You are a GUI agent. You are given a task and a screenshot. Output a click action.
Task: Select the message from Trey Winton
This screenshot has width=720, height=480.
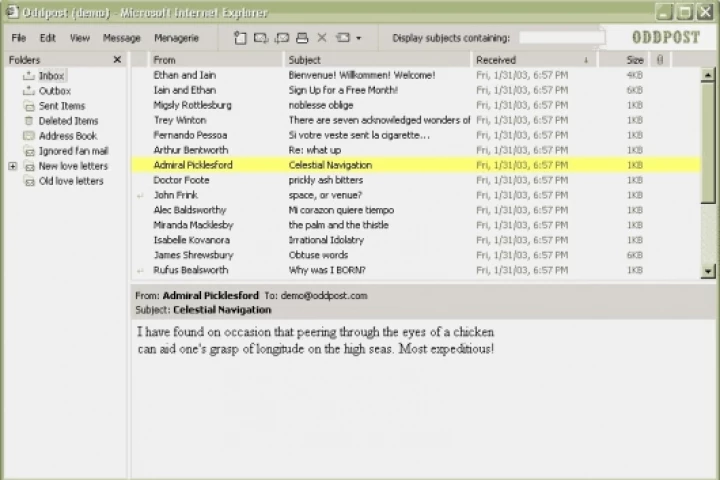[416, 120]
